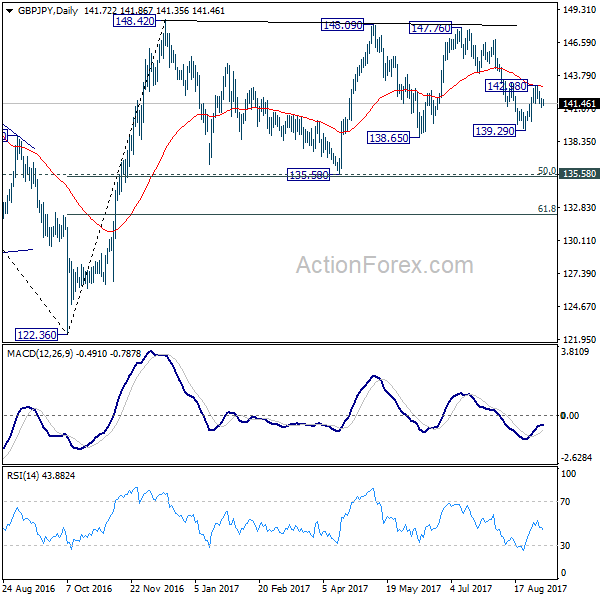
Task: Click the MACD scale value -2.6284
Action: [x=576, y=458]
